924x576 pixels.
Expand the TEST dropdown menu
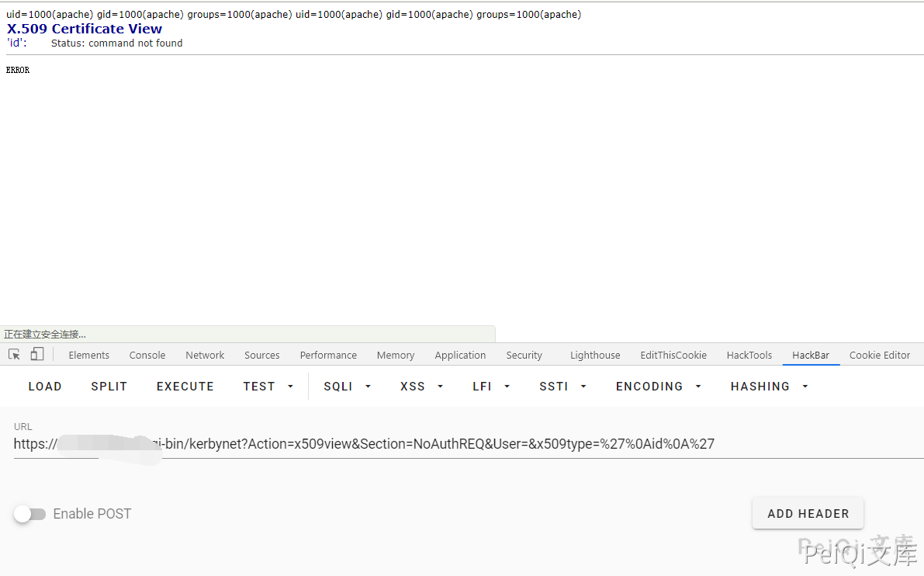[x=268, y=387]
